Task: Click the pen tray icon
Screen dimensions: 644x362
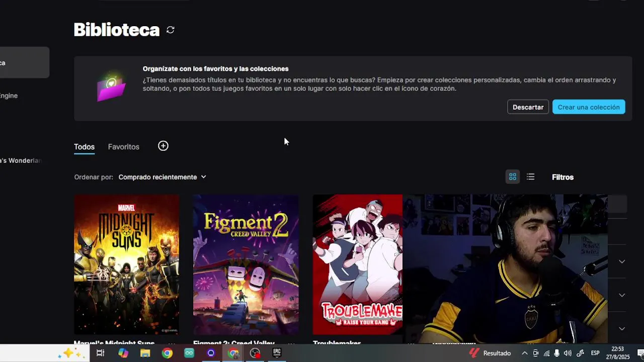Action: click(581, 353)
